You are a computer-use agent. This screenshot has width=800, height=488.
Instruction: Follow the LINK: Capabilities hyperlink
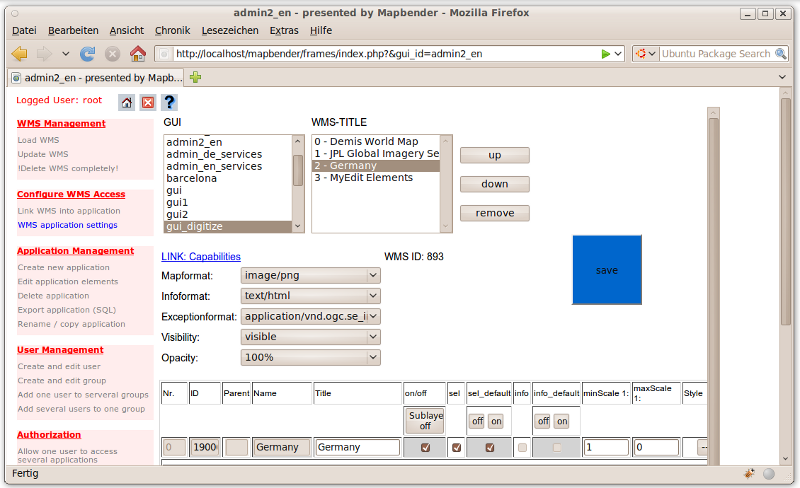[x=201, y=257]
